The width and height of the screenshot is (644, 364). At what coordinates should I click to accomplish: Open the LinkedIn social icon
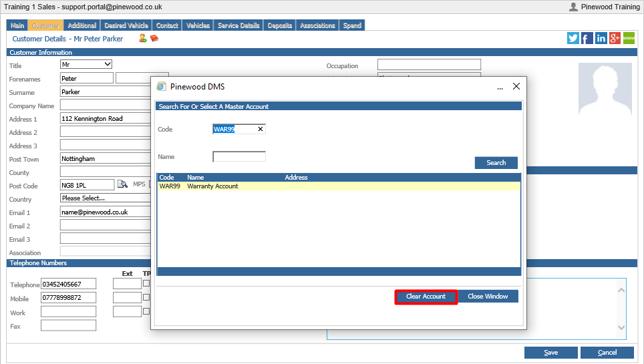[x=601, y=38]
